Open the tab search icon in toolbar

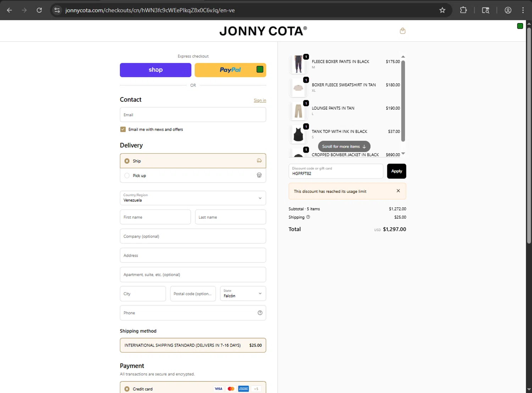486,10
